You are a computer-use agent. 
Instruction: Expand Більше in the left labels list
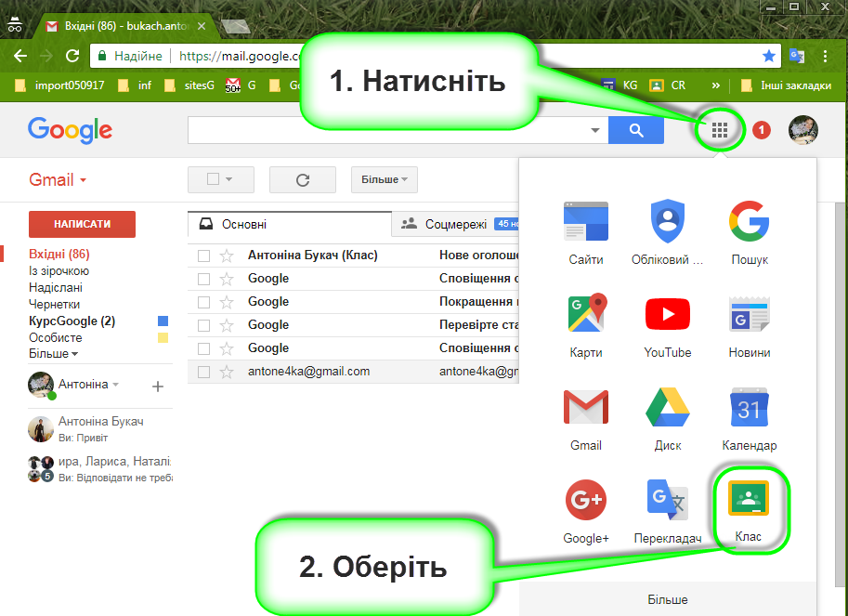[53, 354]
